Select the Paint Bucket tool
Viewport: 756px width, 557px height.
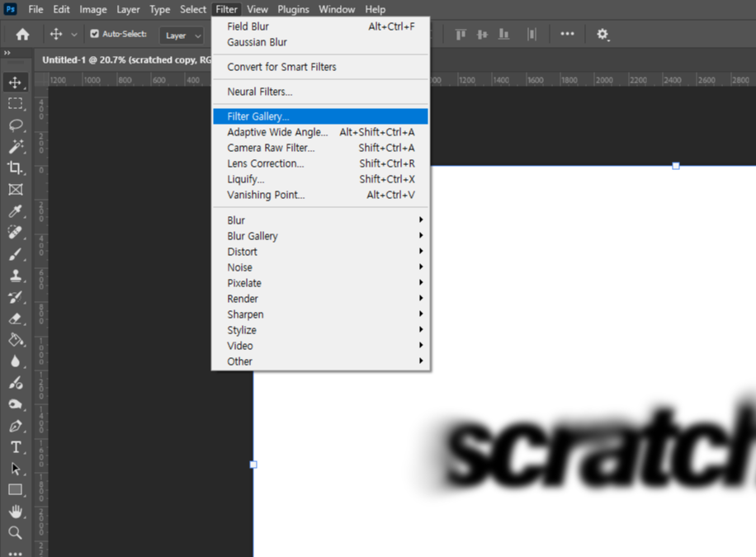point(16,340)
